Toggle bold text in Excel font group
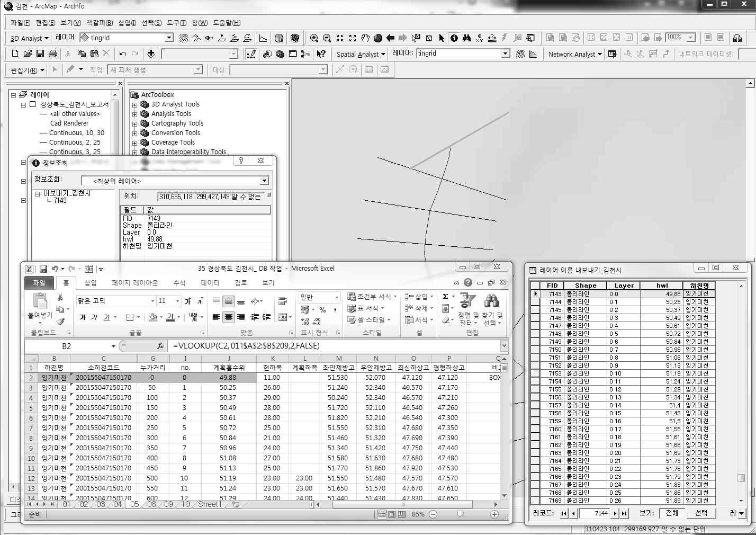Screen dimensions: 756x535 (83, 317)
